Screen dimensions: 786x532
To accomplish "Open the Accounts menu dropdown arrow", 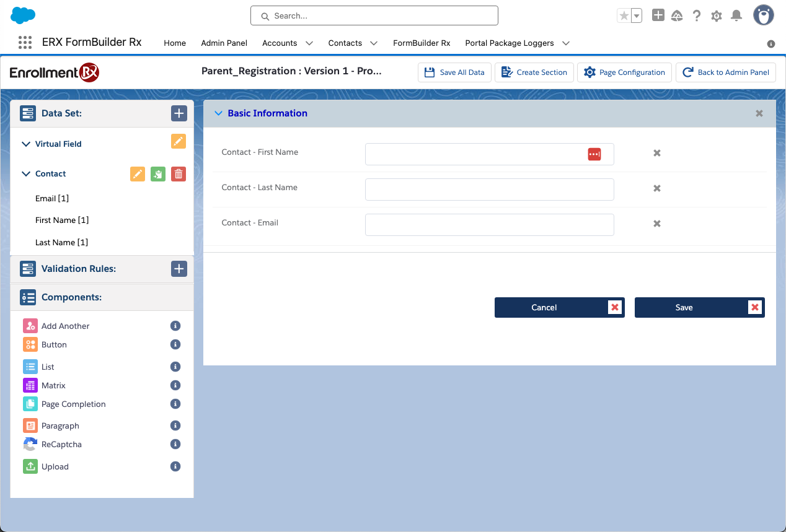I will click(309, 43).
